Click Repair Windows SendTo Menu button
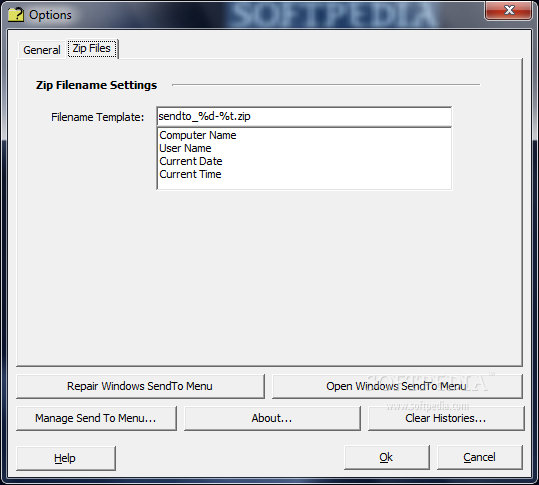The width and height of the screenshot is (539, 485). tap(140, 386)
